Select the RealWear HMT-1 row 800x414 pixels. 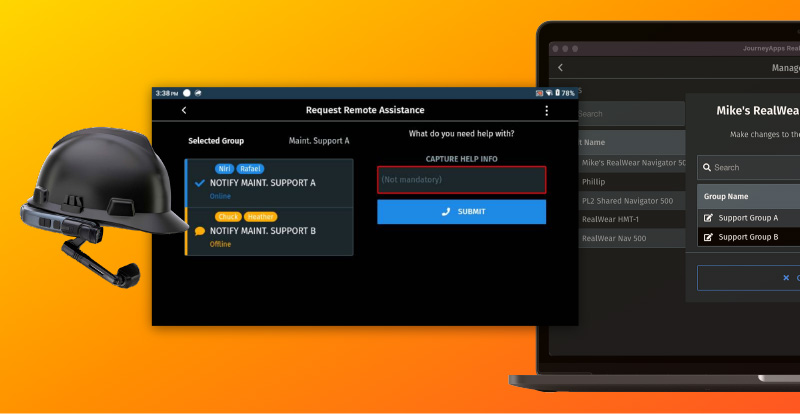point(632,220)
